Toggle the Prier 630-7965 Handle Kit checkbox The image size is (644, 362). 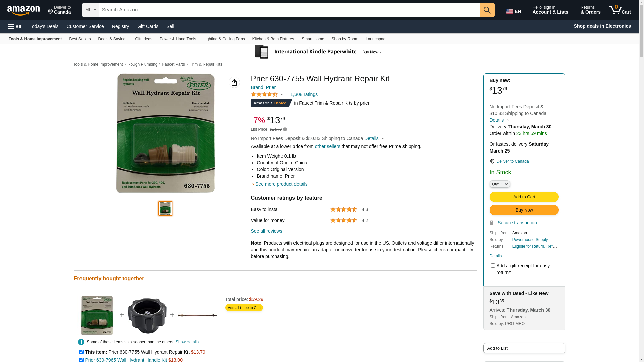(81, 360)
